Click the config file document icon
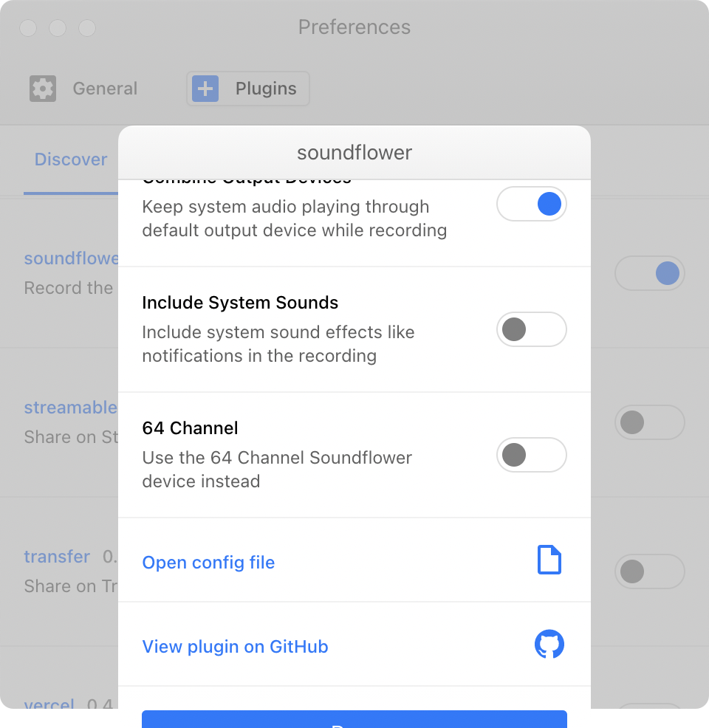 [549, 560]
